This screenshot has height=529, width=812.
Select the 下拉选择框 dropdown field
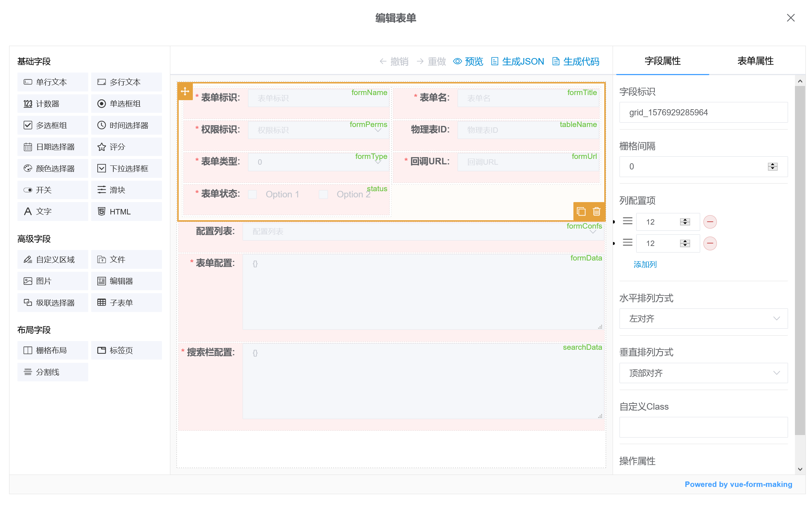126,168
